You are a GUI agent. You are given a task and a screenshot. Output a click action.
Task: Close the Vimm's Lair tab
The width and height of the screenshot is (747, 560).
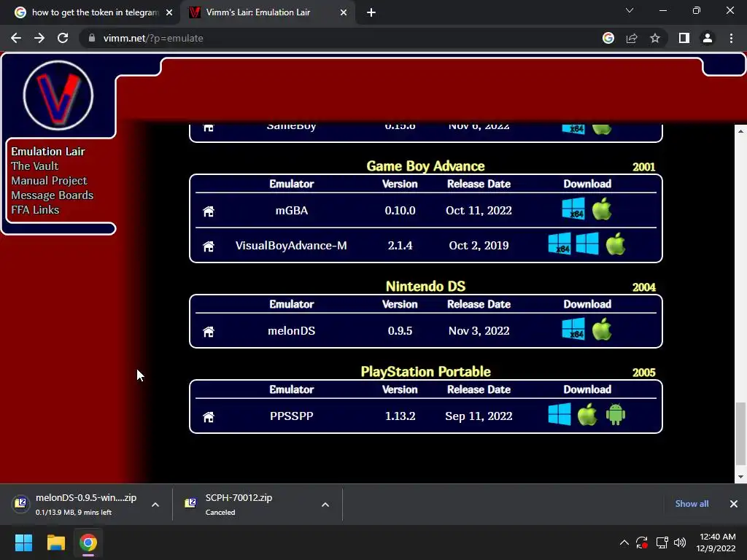[x=344, y=12]
